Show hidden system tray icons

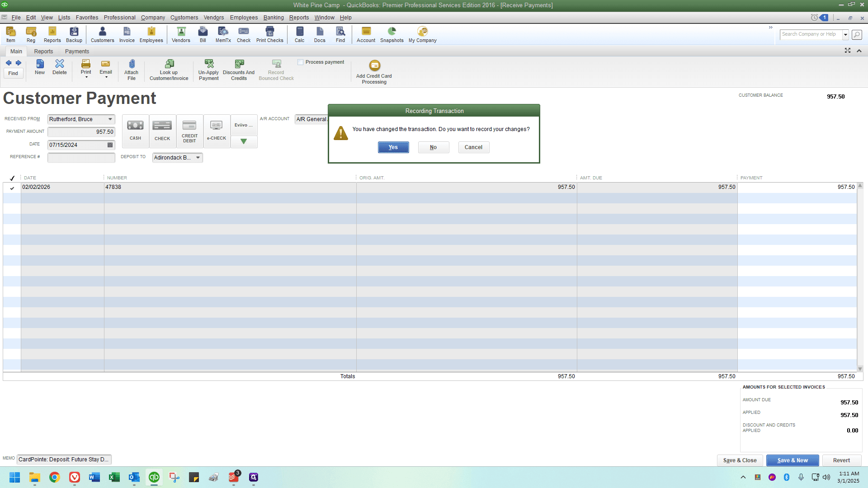pos(743,477)
